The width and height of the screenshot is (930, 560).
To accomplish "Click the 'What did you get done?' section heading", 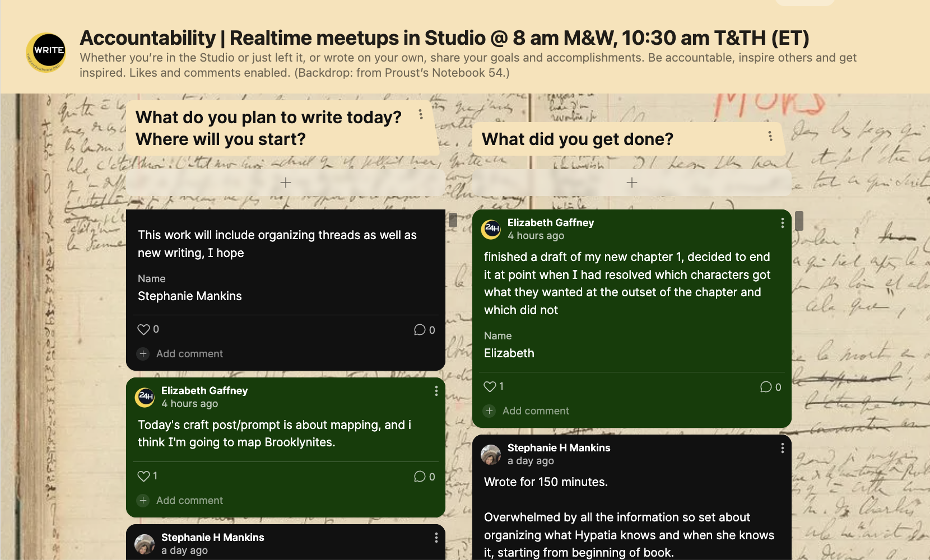I will [x=578, y=139].
